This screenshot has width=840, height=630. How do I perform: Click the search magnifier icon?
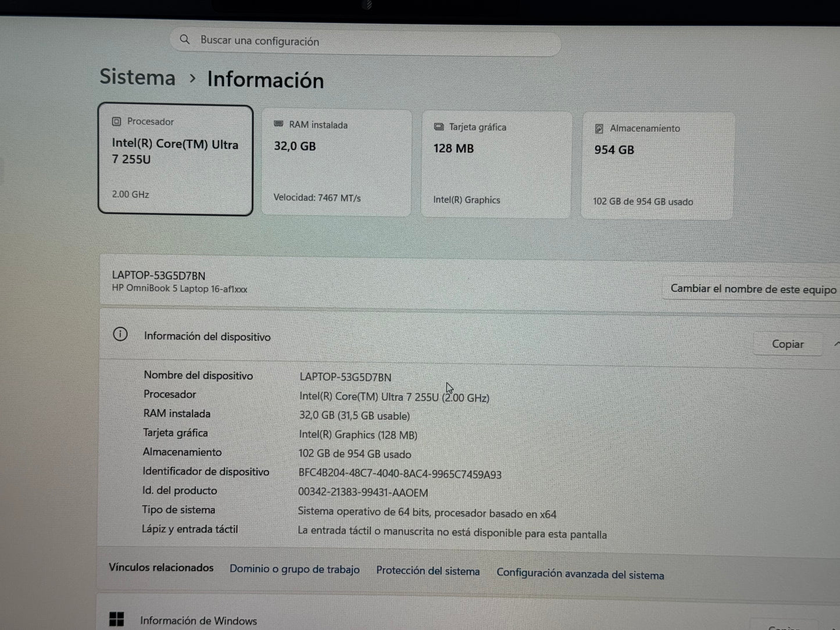pos(185,40)
